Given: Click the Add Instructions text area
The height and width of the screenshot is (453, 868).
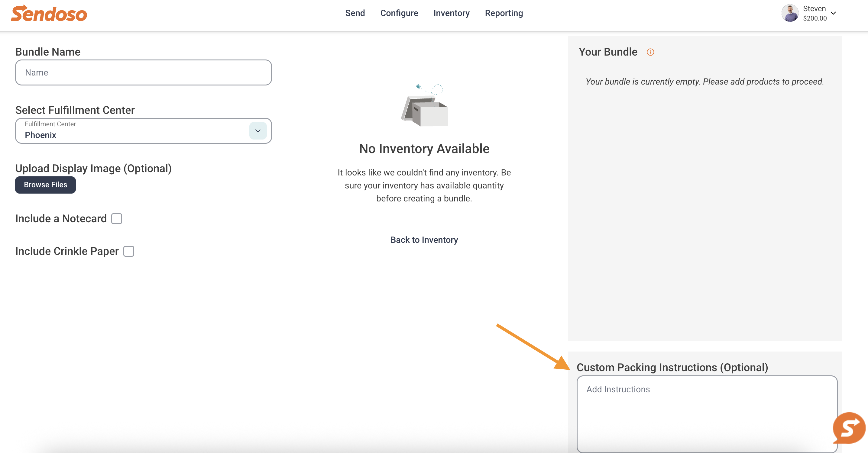Looking at the screenshot, I should pyautogui.click(x=707, y=414).
